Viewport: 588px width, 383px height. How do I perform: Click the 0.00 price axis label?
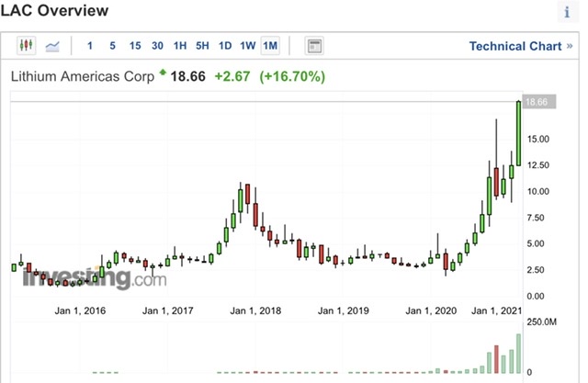coord(536,296)
